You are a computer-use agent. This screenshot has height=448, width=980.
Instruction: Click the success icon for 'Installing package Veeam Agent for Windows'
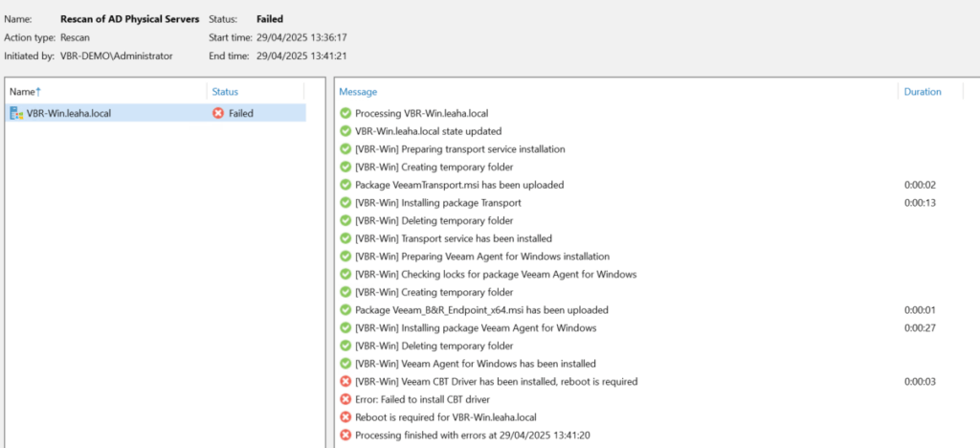[x=345, y=327]
